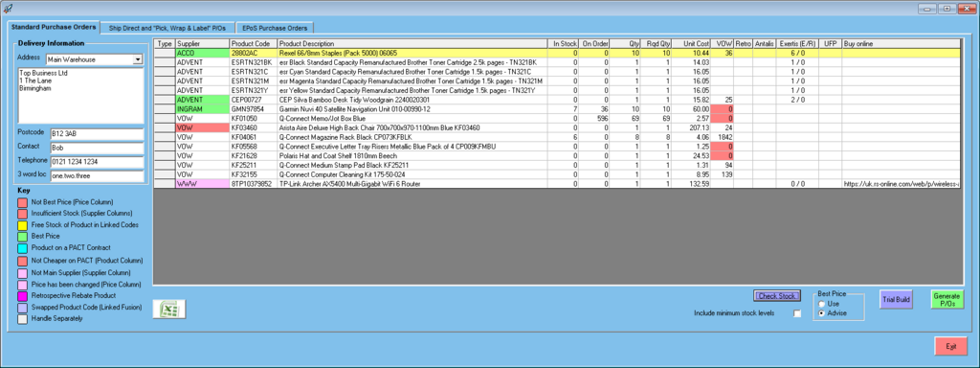Click the Polaris Hat and Coat Shelf description
980x368 pixels.
coord(412,155)
